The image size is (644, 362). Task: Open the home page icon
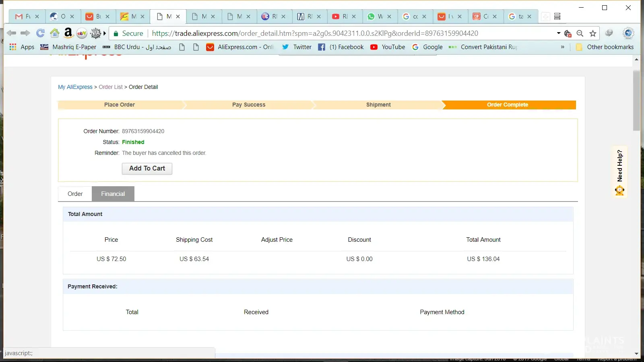pyautogui.click(x=54, y=33)
